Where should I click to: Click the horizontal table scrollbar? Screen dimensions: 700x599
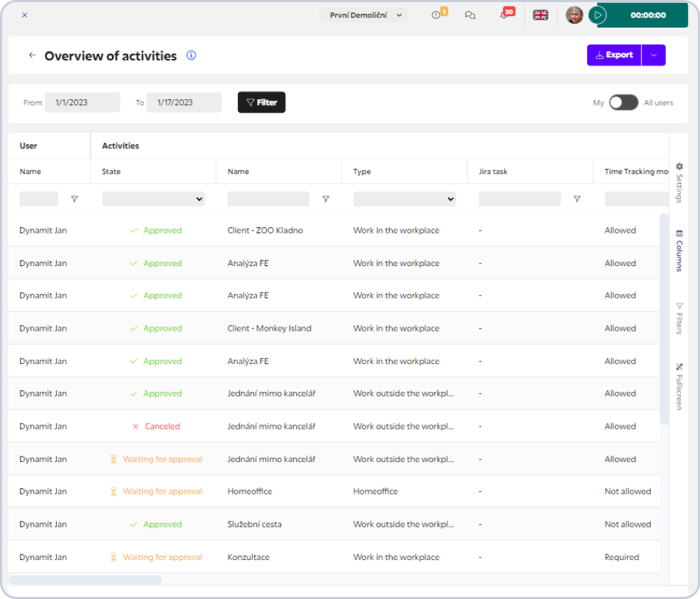[85, 581]
